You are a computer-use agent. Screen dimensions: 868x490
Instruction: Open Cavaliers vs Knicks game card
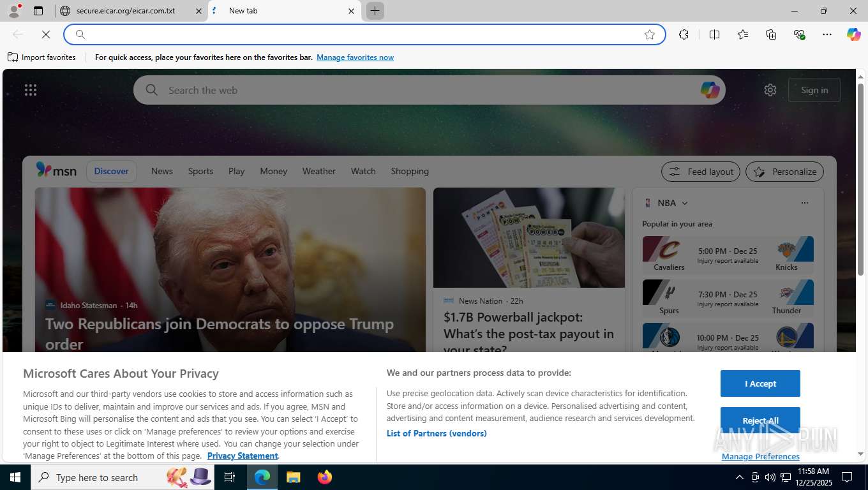[728, 255]
